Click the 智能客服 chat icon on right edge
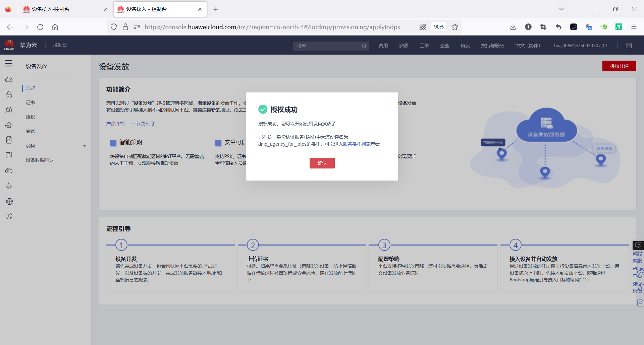 638,246
